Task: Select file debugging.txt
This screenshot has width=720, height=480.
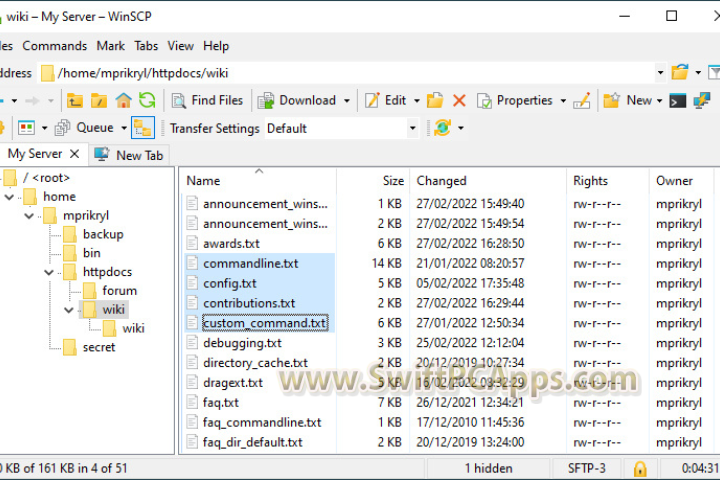Action: pos(242,343)
